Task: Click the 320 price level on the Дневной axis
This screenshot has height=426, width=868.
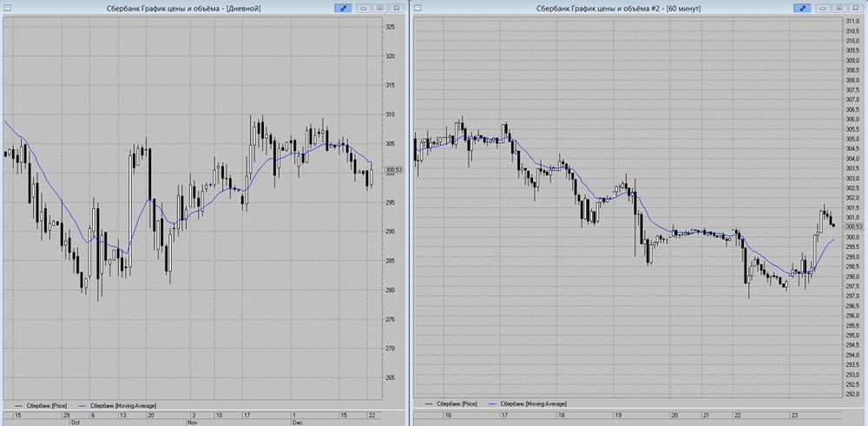Action: point(390,56)
